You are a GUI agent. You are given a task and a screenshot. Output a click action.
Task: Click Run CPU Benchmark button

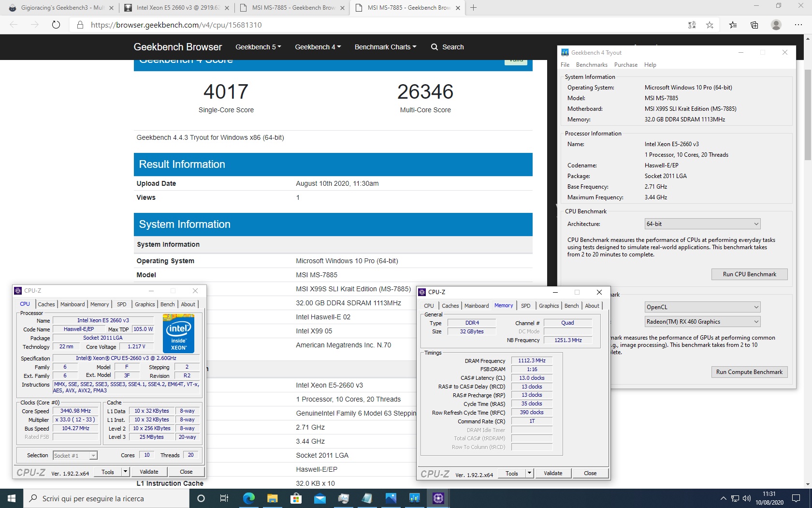point(749,274)
